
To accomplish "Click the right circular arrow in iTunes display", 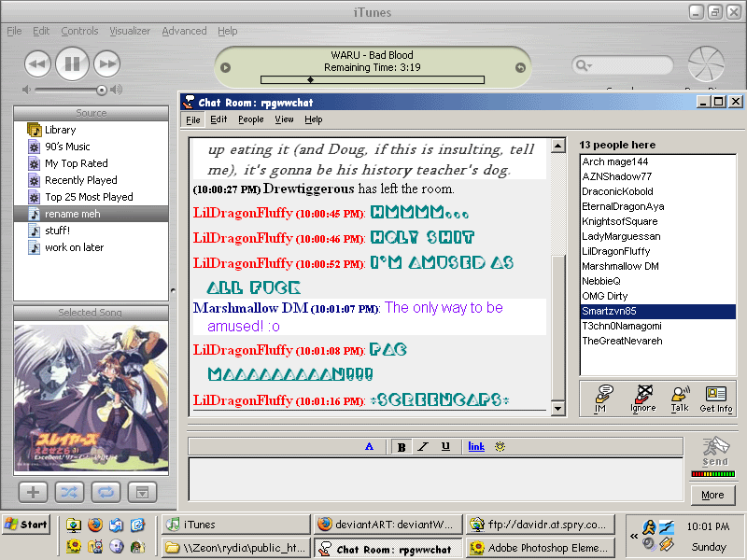I will (520, 67).
